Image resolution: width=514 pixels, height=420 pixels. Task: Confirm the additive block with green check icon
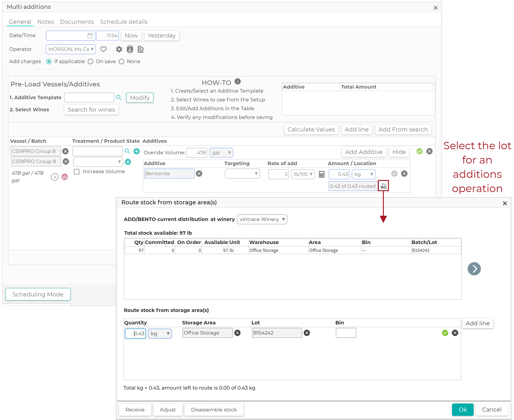coord(419,151)
